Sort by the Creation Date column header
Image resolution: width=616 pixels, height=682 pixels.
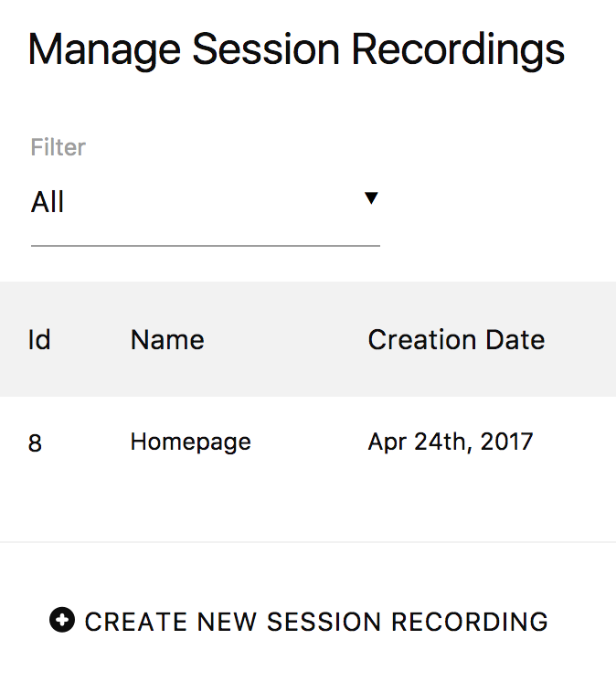coord(456,340)
